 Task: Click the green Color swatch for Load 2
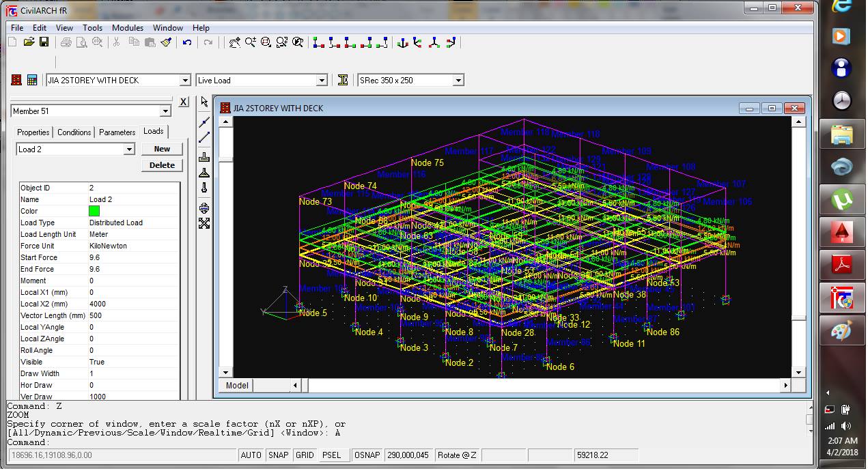pos(94,212)
